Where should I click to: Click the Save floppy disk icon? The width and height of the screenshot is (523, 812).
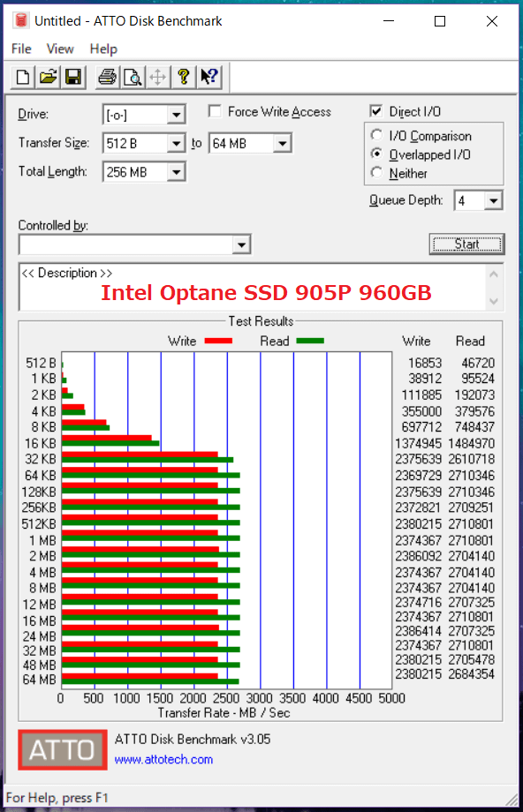[73, 78]
